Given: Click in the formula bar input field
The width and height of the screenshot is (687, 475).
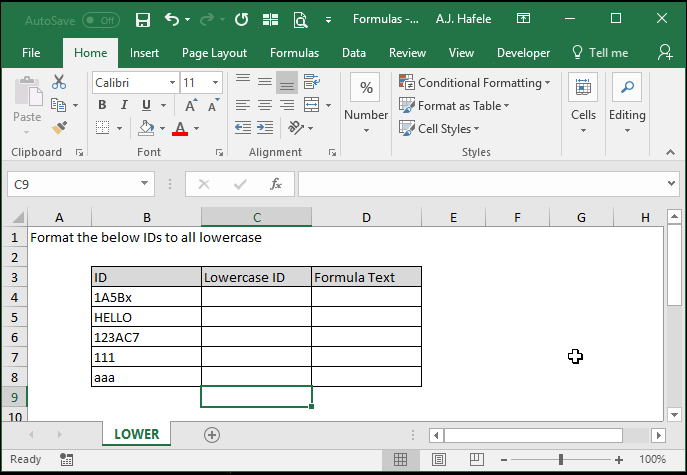Looking at the screenshot, I should click(482, 184).
